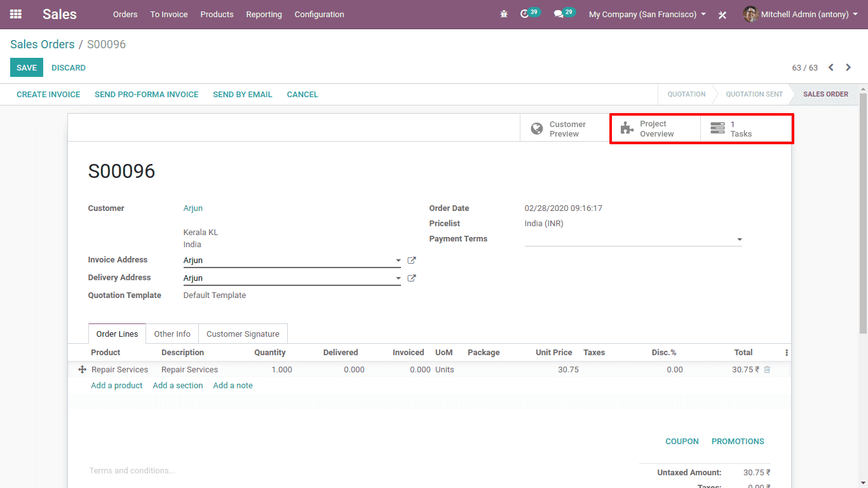This screenshot has height=488, width=868.
Task: Select the SALES ORDER status stage
Action: coord(825,94)
